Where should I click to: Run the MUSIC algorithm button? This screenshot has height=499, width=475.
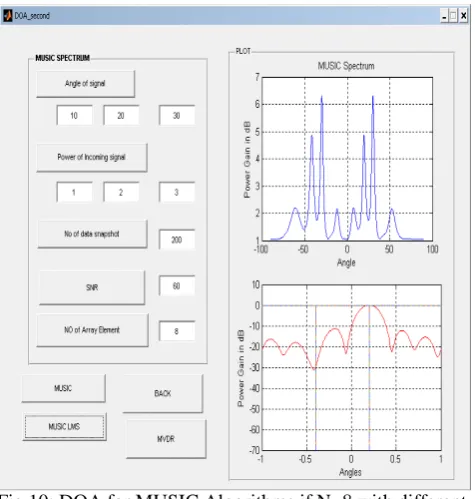64,388
